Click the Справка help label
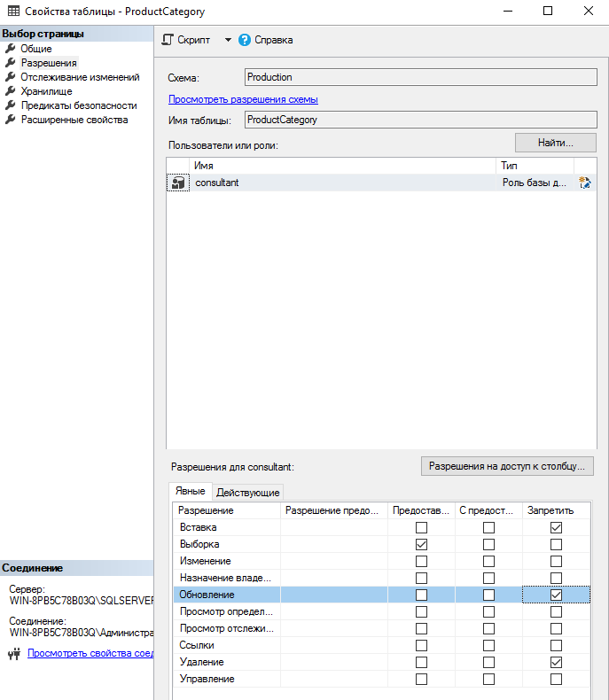 click(x=274, y=40)
